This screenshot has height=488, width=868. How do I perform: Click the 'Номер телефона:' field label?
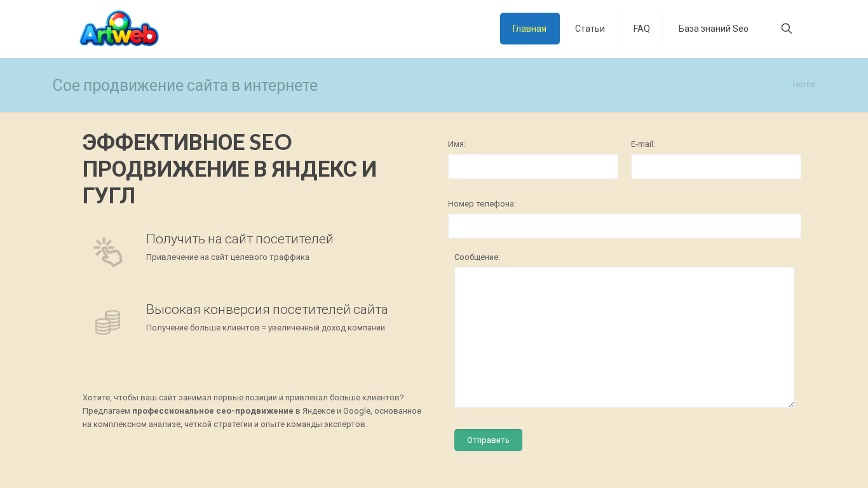[x=482, y=204]
